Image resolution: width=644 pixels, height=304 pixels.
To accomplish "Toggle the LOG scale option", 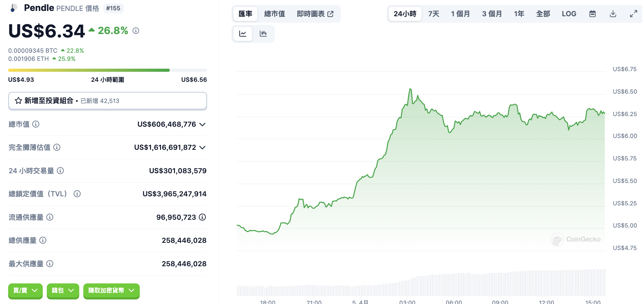I will [569, 14].
